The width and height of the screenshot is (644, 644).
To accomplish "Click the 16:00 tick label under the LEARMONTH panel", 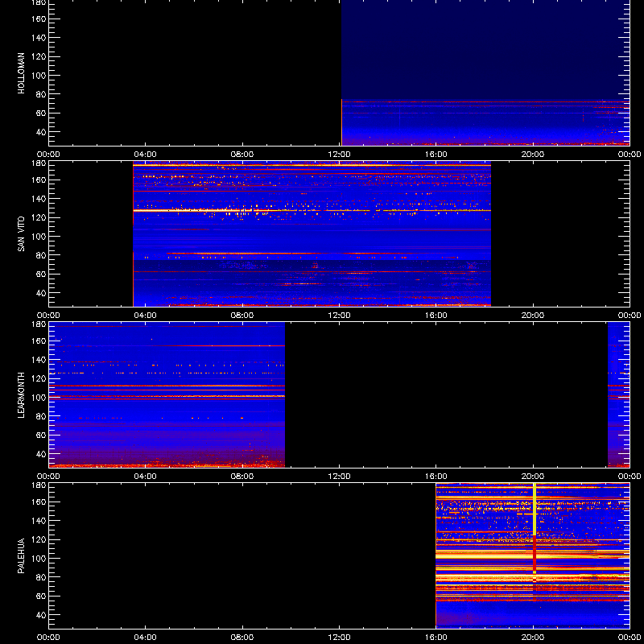I will (436, 477).
